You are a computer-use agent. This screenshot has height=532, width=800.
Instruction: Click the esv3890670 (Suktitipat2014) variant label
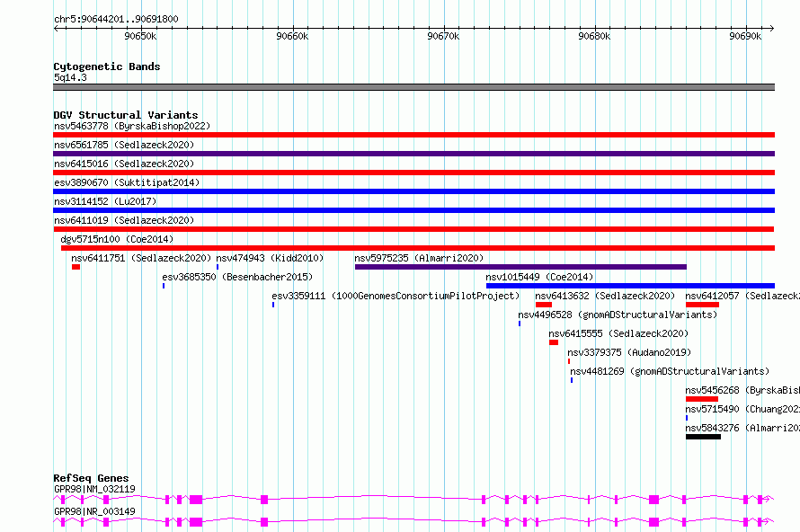[127, 182]
